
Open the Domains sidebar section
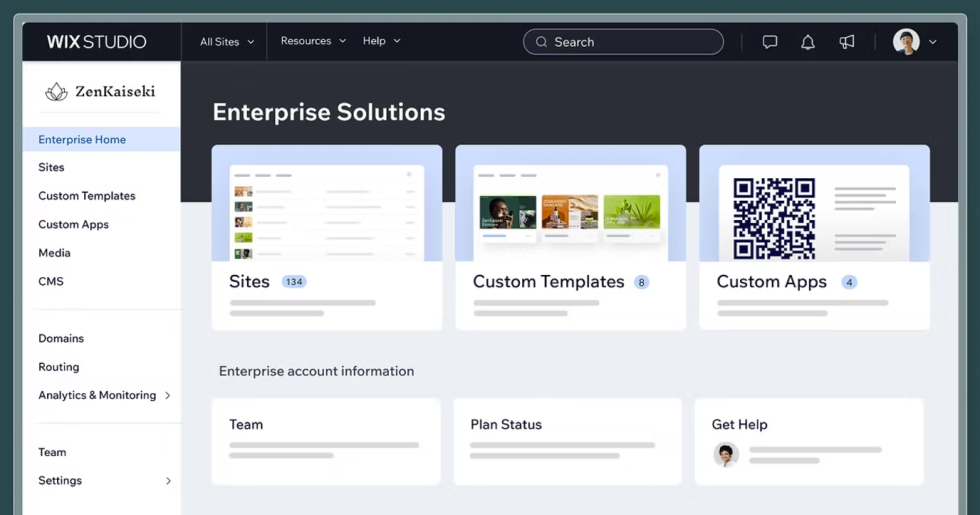[x=61, y=339]
